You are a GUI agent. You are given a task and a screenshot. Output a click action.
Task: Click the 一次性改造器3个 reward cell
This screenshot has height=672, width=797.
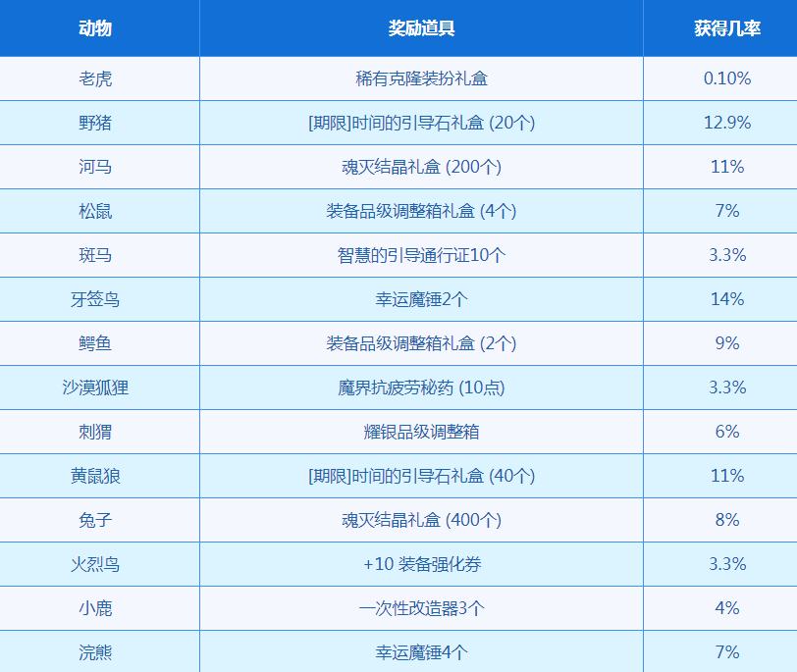(x=421, y=608)
